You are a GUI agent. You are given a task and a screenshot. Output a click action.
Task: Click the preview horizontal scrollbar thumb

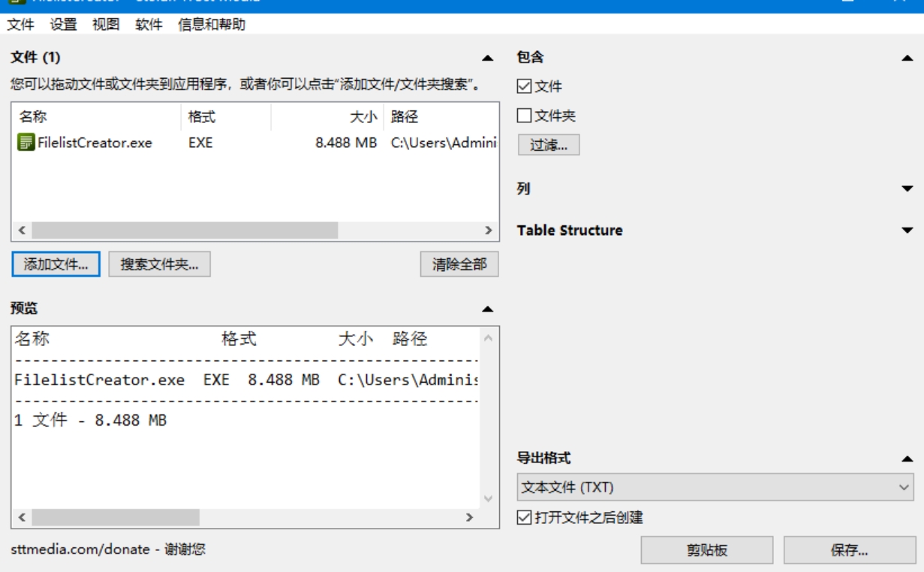116,517
